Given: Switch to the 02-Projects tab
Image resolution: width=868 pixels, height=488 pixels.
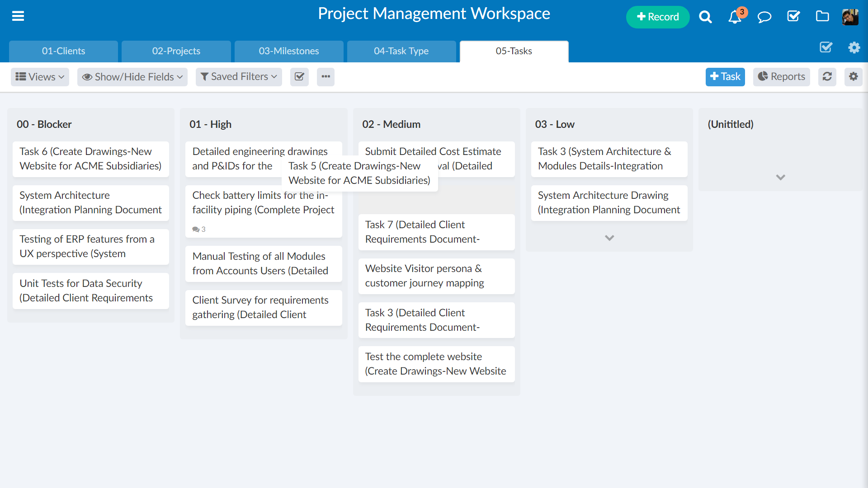Looking at the screenshot, I should coord(176,51).
